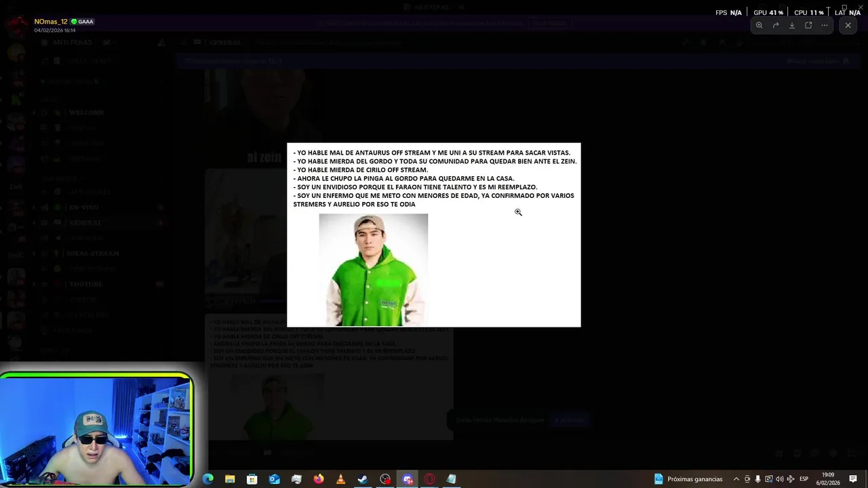Click the line mentioning ANTAURUS OFF STREAM
This screenshot has width=868, height=488.
pos(432,152)
